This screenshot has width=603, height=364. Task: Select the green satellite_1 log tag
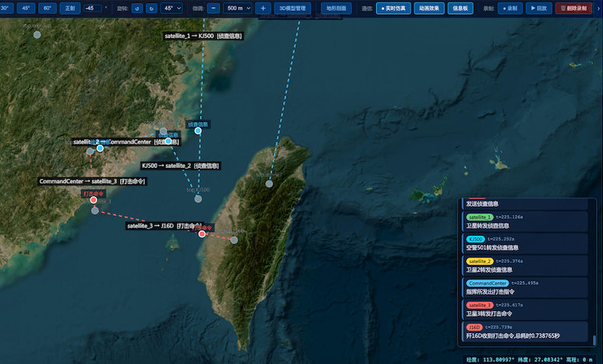pos(479,217)
